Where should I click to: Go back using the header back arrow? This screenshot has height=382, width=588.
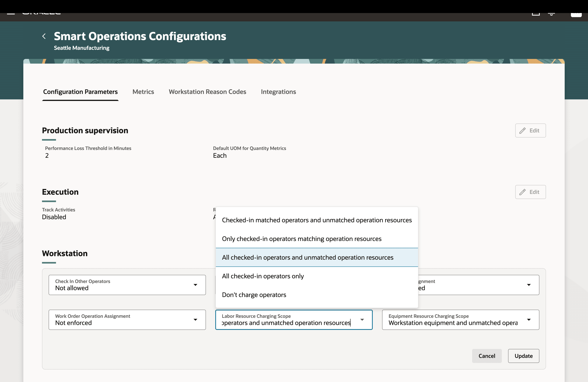[x=44, y=36]
